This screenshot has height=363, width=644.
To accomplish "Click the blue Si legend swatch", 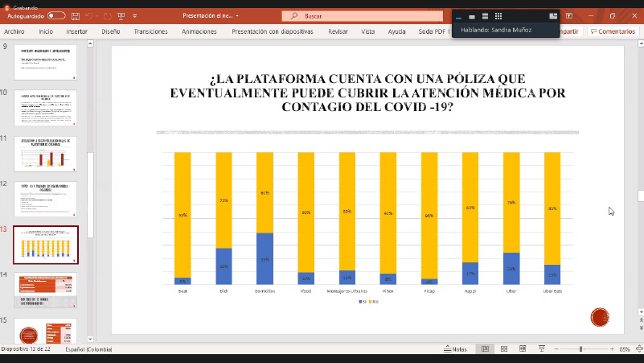I will 360,302.
